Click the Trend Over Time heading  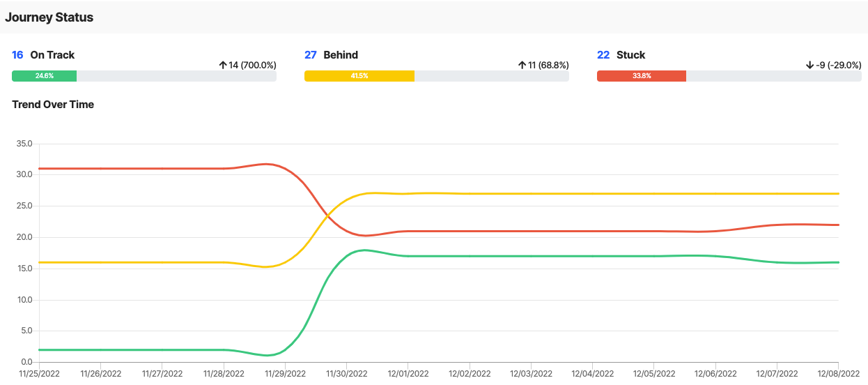coord(53,105)
